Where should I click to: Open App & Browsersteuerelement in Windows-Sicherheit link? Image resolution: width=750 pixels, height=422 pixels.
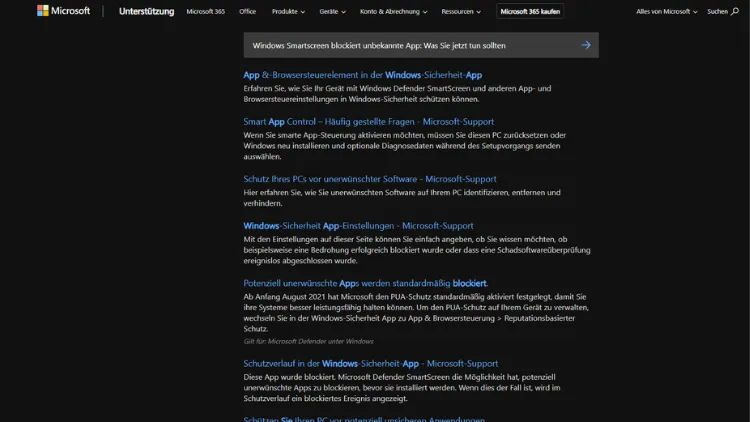click(363, 75)
